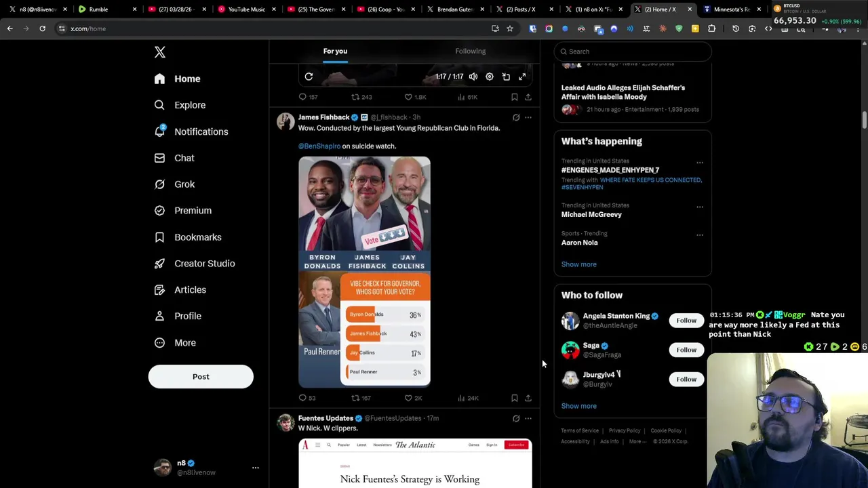
Task: Open the governor poll image
Action: coord(364,272)
